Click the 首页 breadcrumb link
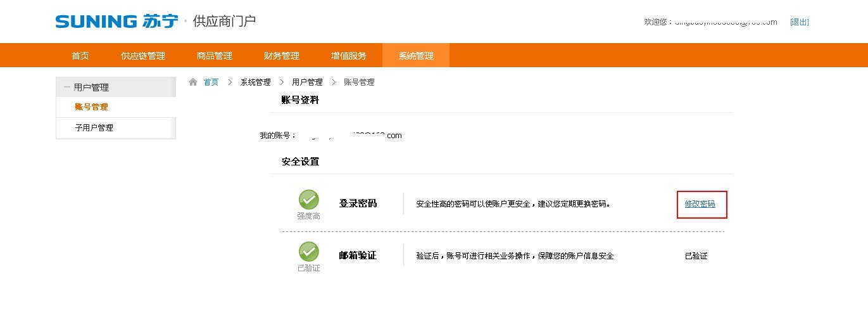 [x=211, y=82]
